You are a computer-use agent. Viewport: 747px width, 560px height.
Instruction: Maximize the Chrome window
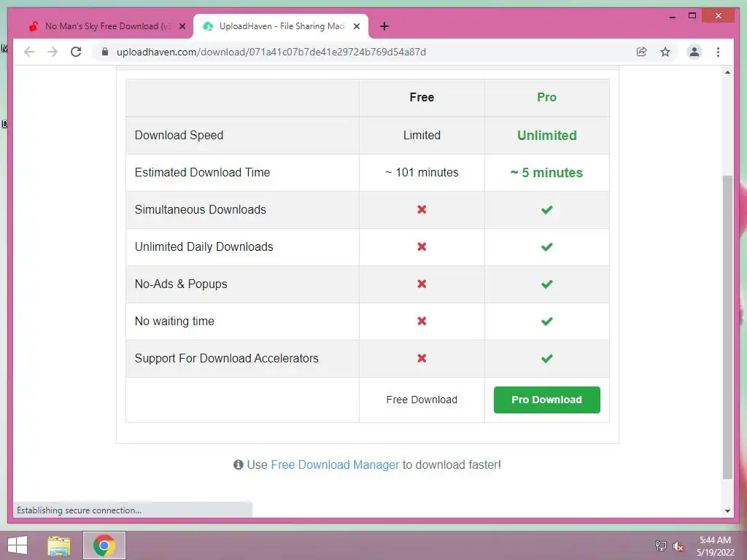pos(692,16)
